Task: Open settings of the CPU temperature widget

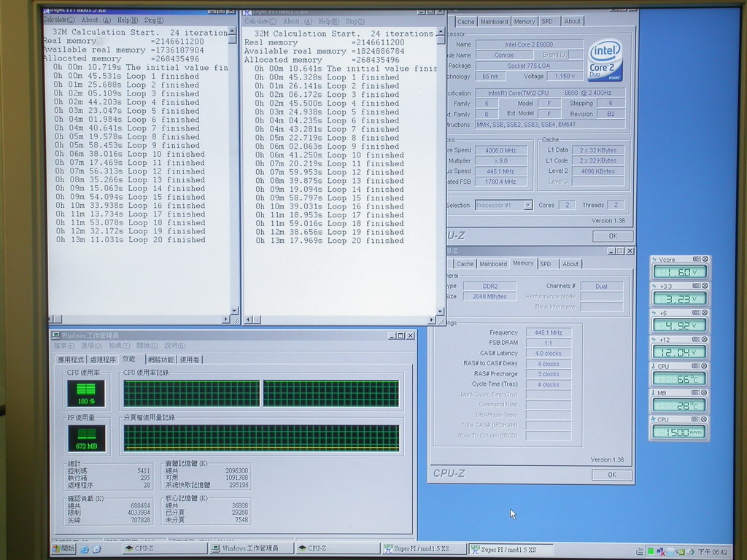Action: pyautogui.click(x=697, y=366)
